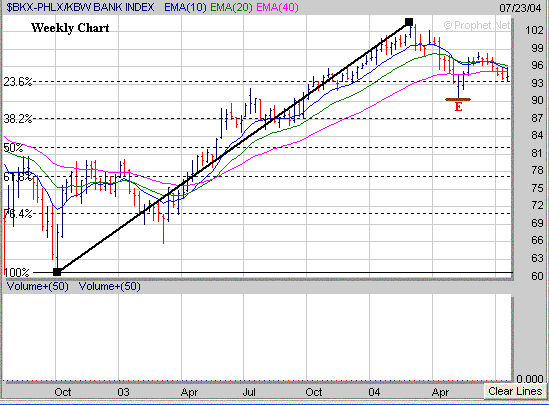The height and width of the screenshot is (405, 549).
Task: Click the $BKX-PHLX/KBW BANK INDEX title
Action: click(81, 7)
